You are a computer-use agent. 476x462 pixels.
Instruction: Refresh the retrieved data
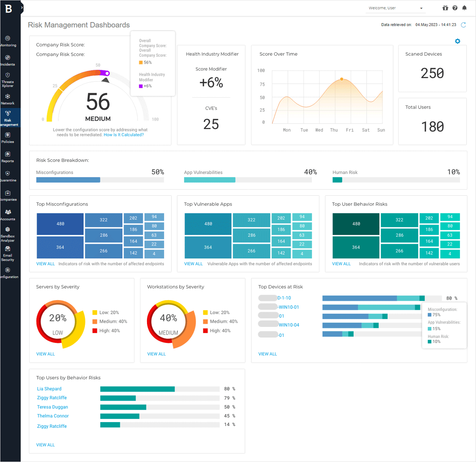pos(463,25)
